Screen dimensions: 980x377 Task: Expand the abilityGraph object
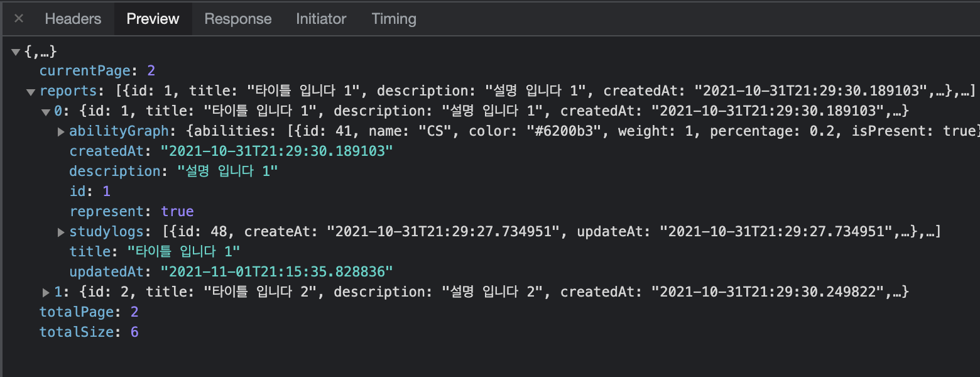(60, 131)
